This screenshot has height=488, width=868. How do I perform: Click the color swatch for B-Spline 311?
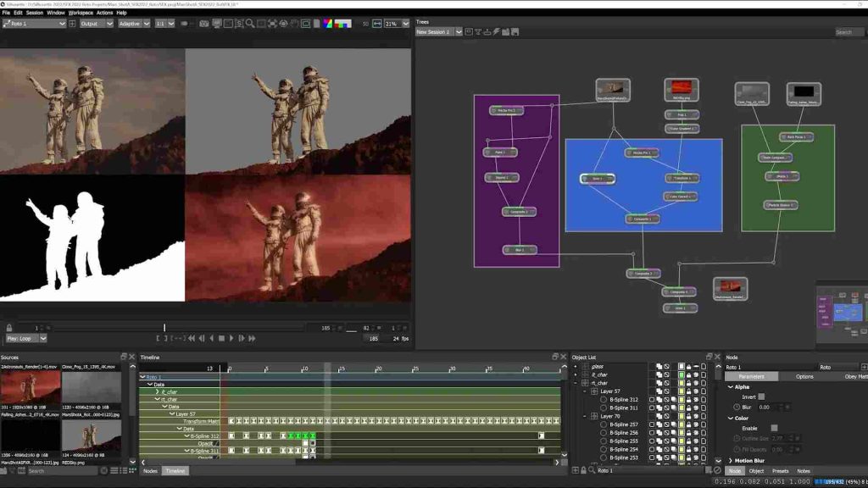[682, 408]
